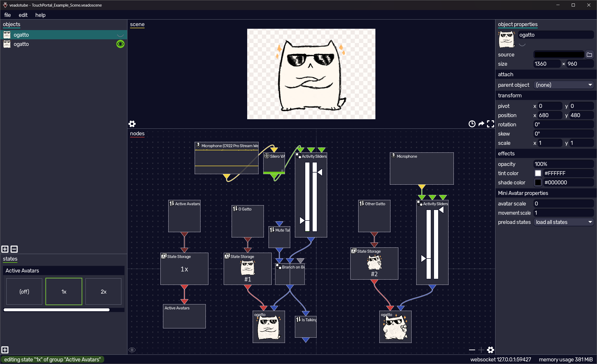Remove object with minus icon
The height and width of the screenshot is (364, 597).
tap(14, 249)
